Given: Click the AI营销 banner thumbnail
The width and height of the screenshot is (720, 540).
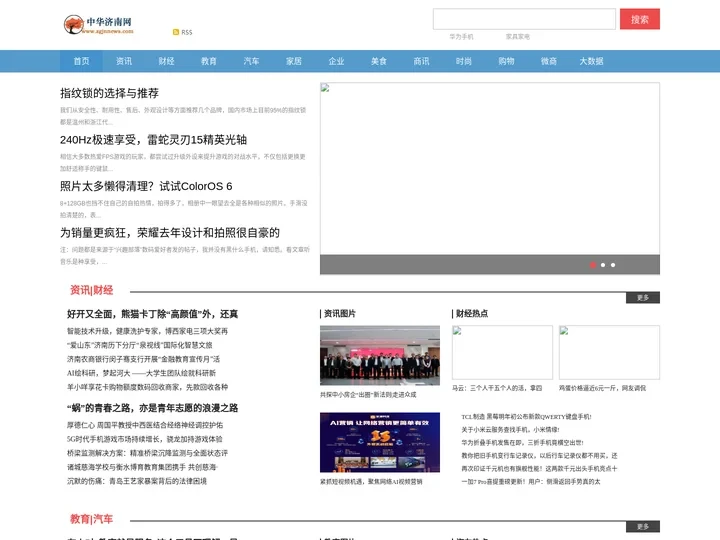Looking at the screenshot, I should coord(380,442).
